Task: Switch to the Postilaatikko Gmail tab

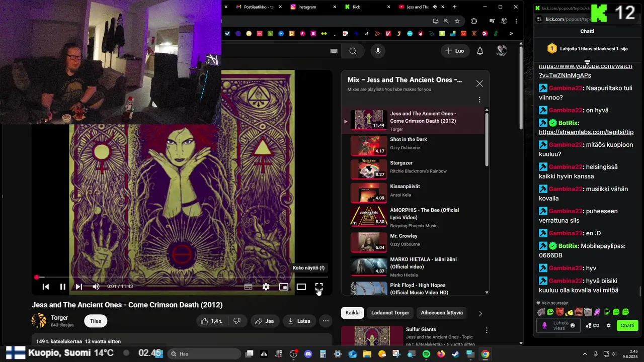Action: [x=258, y=7]
